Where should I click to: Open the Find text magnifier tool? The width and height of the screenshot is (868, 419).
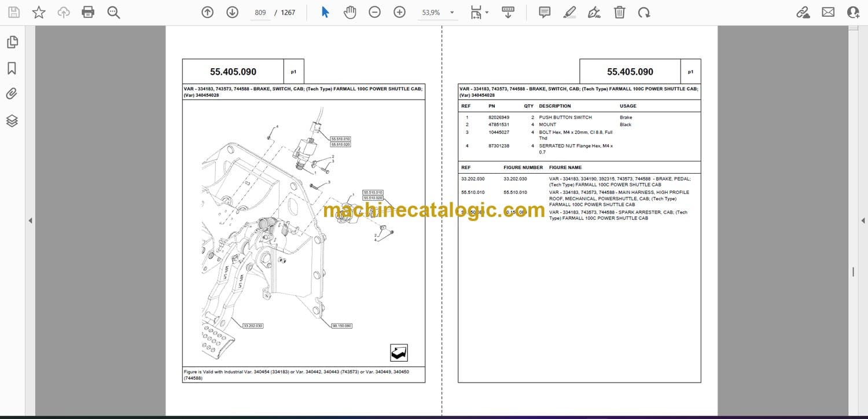pos(113,12)
